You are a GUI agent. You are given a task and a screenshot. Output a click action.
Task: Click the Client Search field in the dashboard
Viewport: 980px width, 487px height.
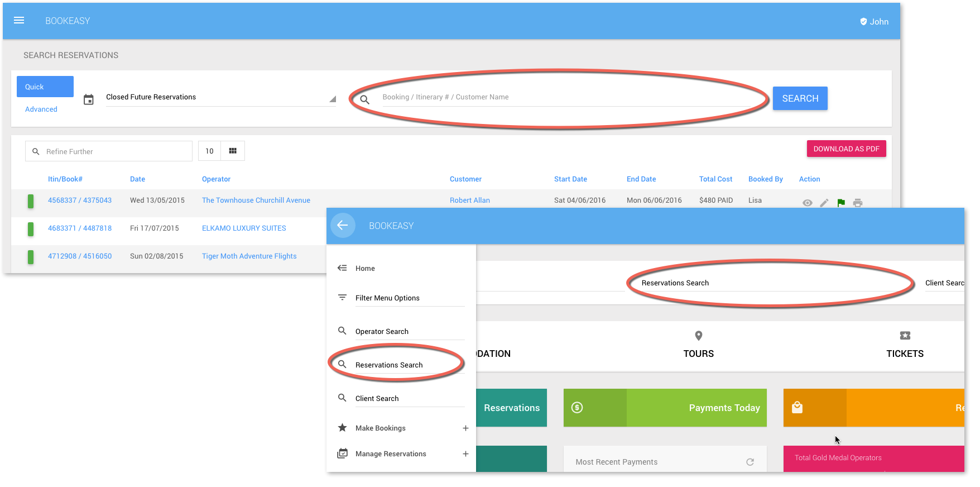point(945,283)
